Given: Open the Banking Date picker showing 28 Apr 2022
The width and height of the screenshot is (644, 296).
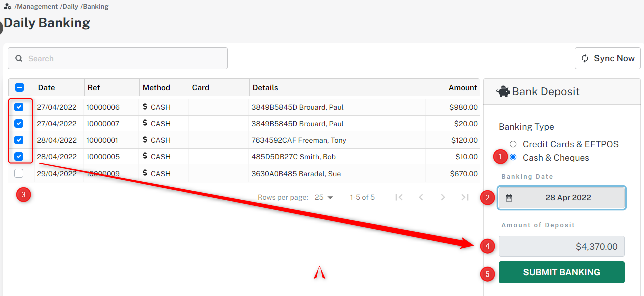Looking at the screenshot, I should coord(562,198).
